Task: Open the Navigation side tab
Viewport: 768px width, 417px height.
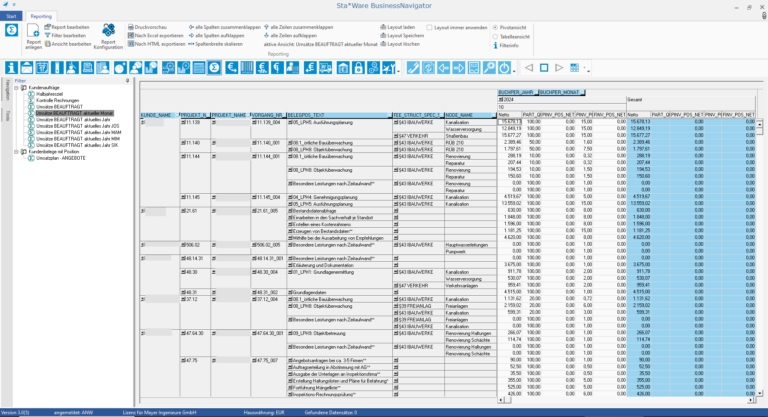Action: pyautogui.click(x=7, y=89)
